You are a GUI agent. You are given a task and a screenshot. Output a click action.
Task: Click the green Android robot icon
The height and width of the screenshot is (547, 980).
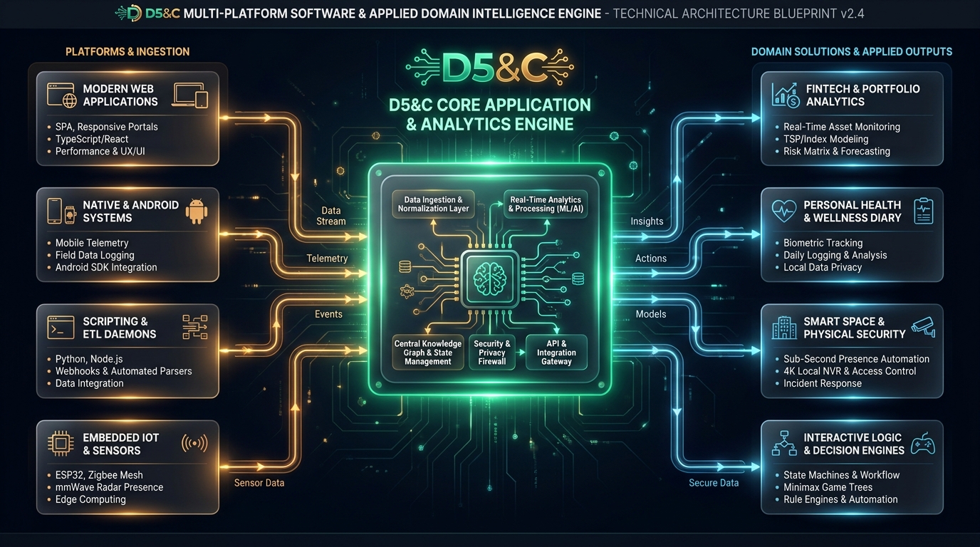pos(195,211)
